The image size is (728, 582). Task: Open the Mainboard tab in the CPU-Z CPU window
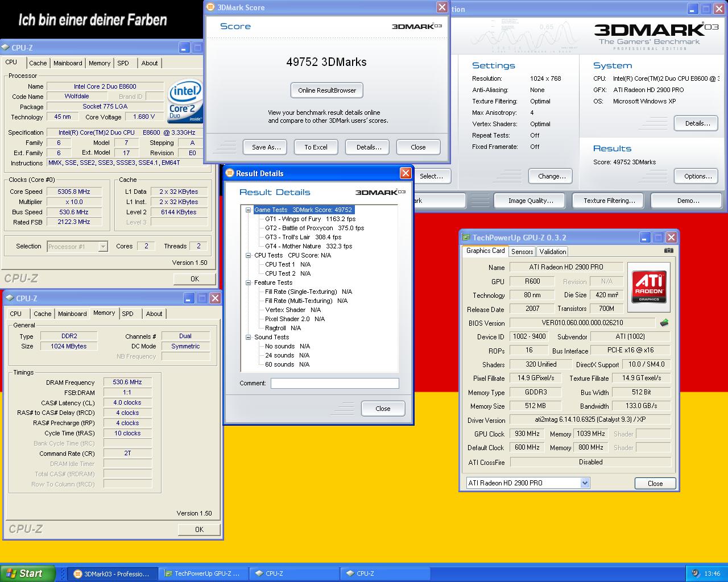68,63
